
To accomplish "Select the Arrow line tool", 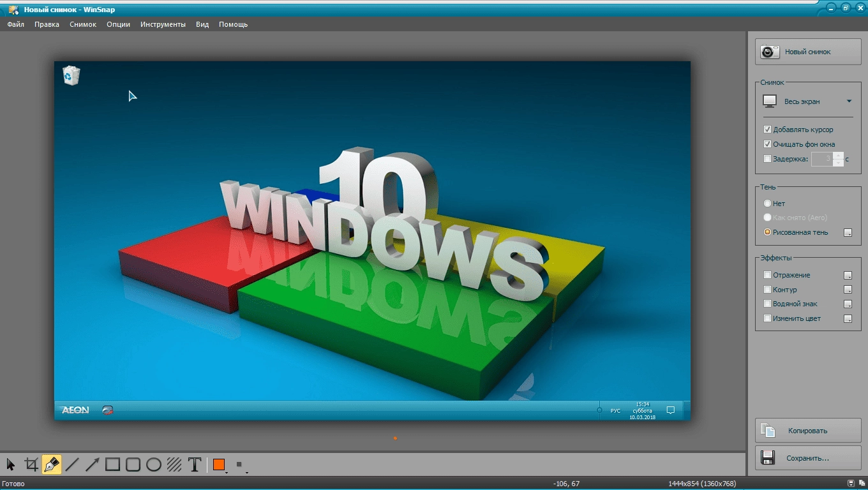I will pyautogui.click(x=93, y=464).
